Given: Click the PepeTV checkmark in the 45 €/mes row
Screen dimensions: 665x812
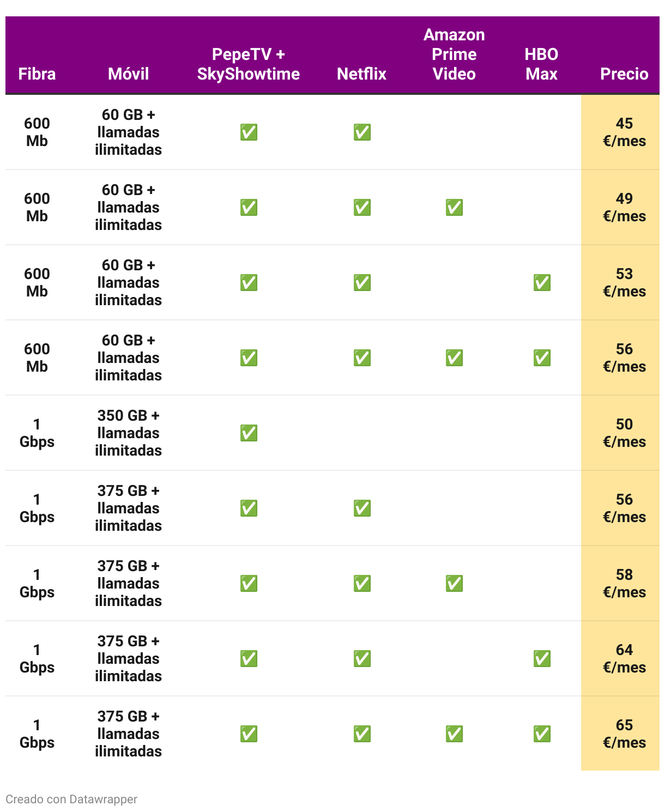Looking at the screenshot, I should coord(249,132).
